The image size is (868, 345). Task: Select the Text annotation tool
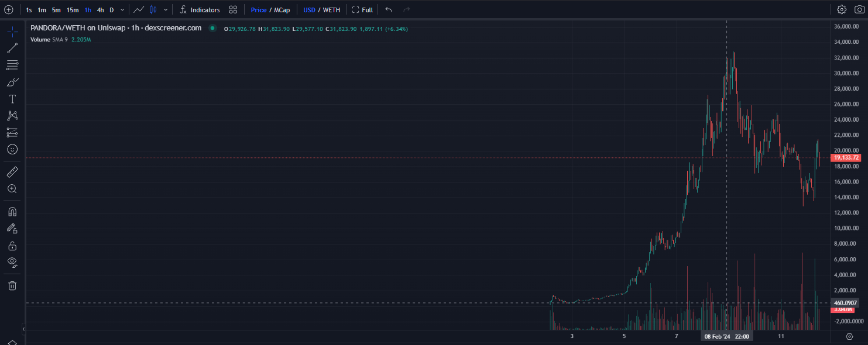[x=12, y=99]
